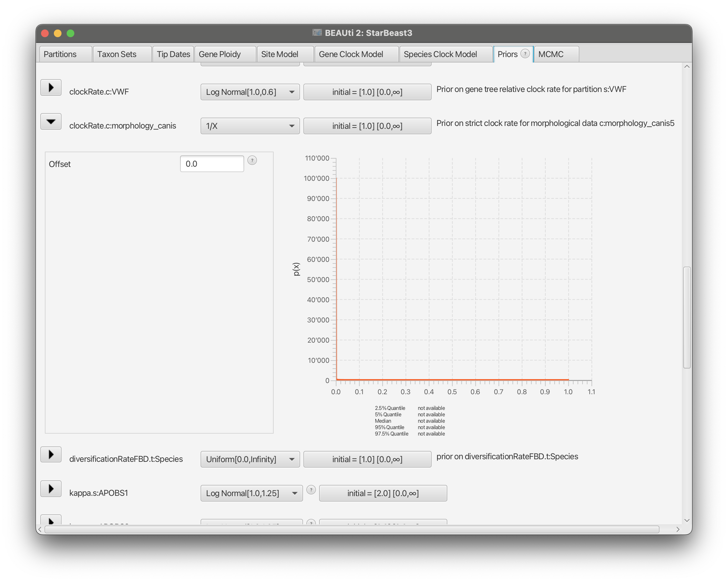Click help icon on Priors tab
Viewport: 728px width, 582px height.
tap(525, 54)
